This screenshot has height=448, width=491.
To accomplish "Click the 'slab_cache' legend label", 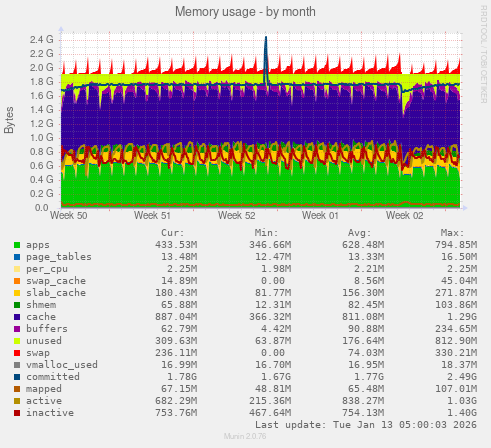I will [x=56, y=293].
